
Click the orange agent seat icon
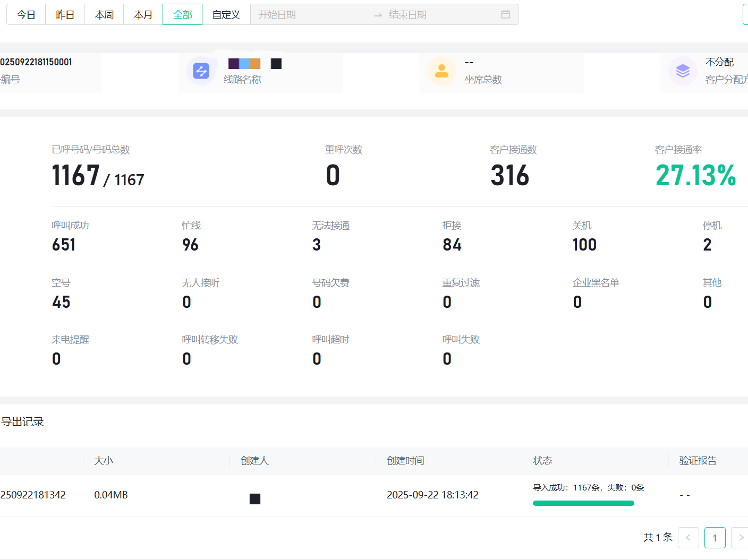click(441, 71)
